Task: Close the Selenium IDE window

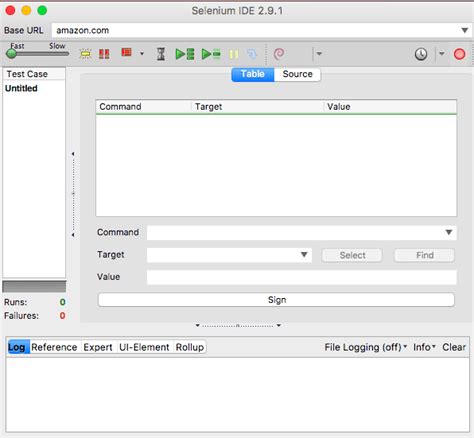Action: pyautogui.click(x=10, y=10)
